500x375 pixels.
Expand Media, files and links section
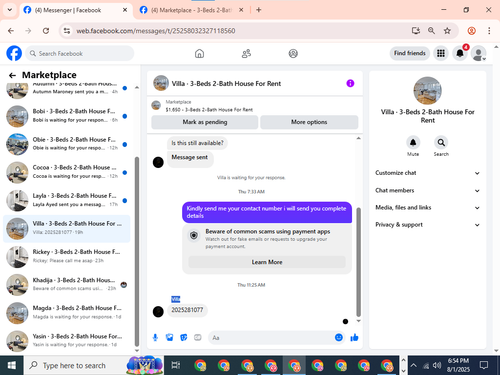[427, 208]
